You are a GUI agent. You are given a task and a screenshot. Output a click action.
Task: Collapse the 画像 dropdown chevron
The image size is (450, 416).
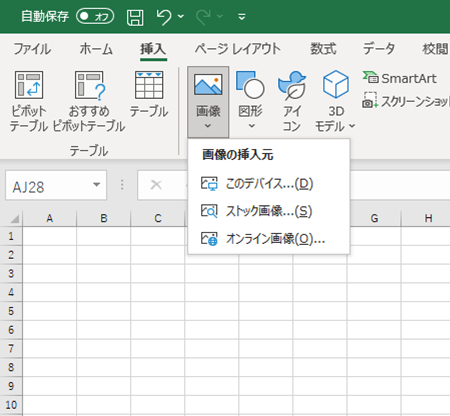[x=208, y=126]
